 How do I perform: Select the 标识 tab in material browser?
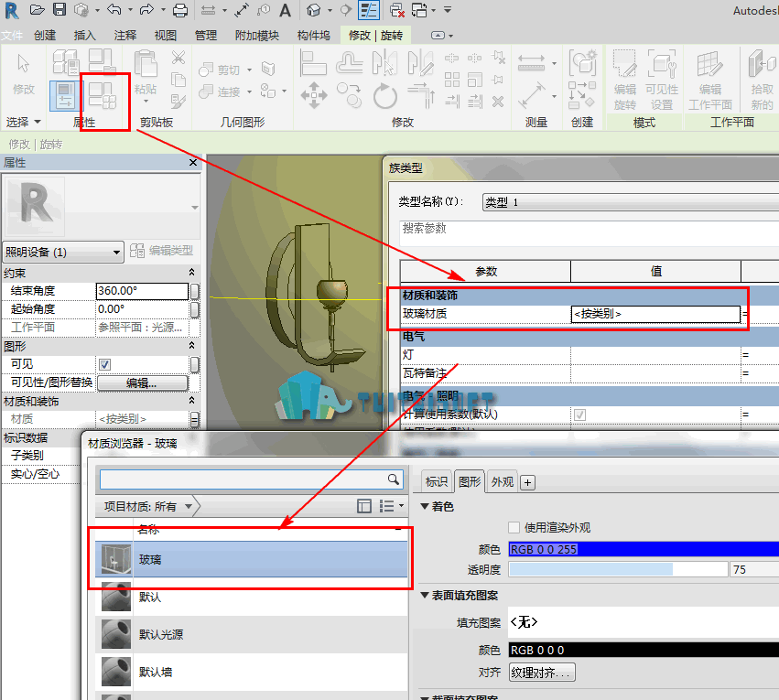437,482
